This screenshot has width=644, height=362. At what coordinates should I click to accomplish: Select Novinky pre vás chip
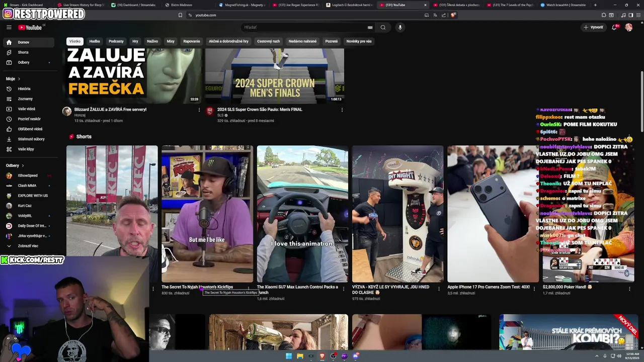coord(359,41)
